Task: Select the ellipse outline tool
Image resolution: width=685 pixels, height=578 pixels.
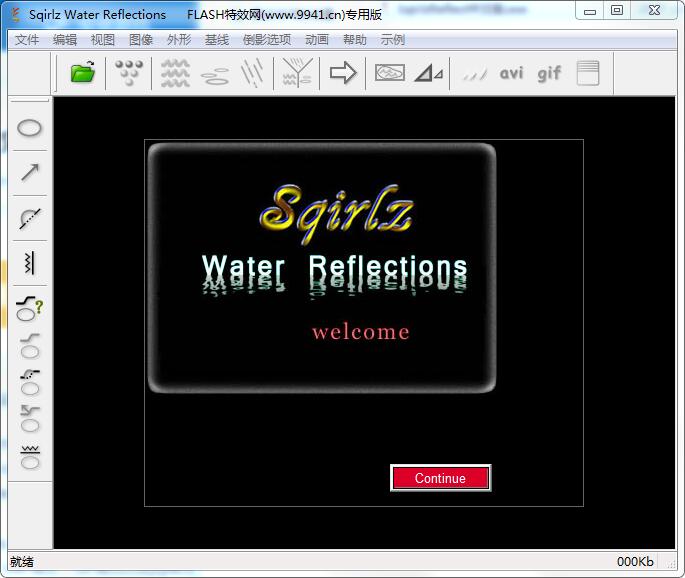Action: pos(29,128)
